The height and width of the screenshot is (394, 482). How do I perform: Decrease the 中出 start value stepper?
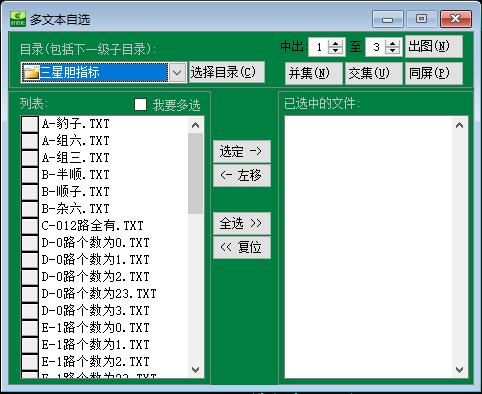pyautogui.click(x=336, y=51)
